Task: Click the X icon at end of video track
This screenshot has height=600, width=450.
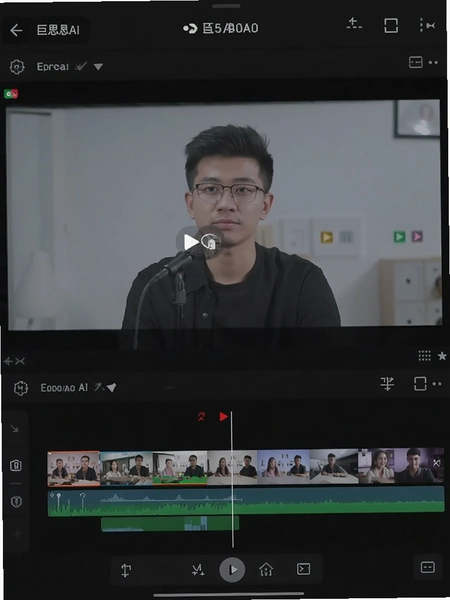Action: pyautogui.click(x=436, y=463)
